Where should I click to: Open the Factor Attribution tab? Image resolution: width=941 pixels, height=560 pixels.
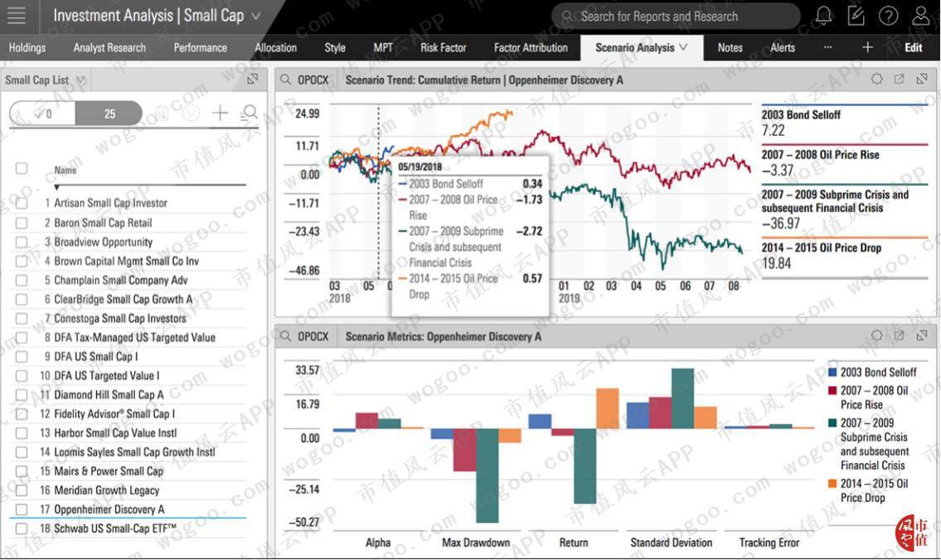pyautogui.click(x=531, y=47)
